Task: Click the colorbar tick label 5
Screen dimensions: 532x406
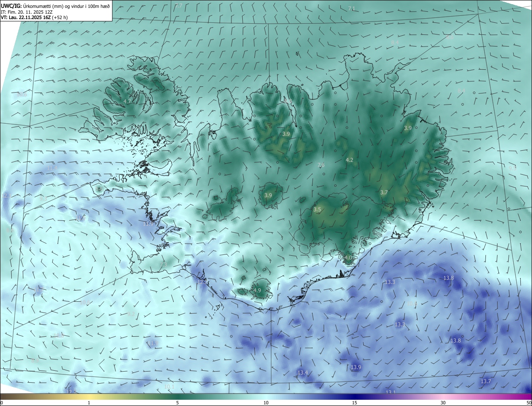Action: click(177, 403)
